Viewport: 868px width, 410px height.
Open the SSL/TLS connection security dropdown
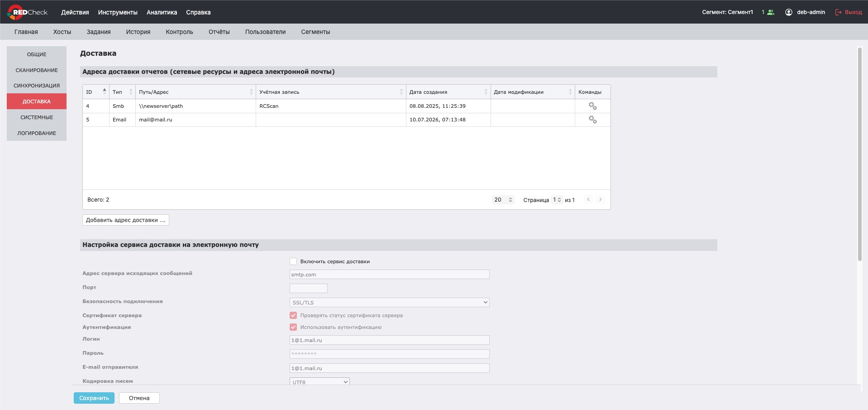390,302
